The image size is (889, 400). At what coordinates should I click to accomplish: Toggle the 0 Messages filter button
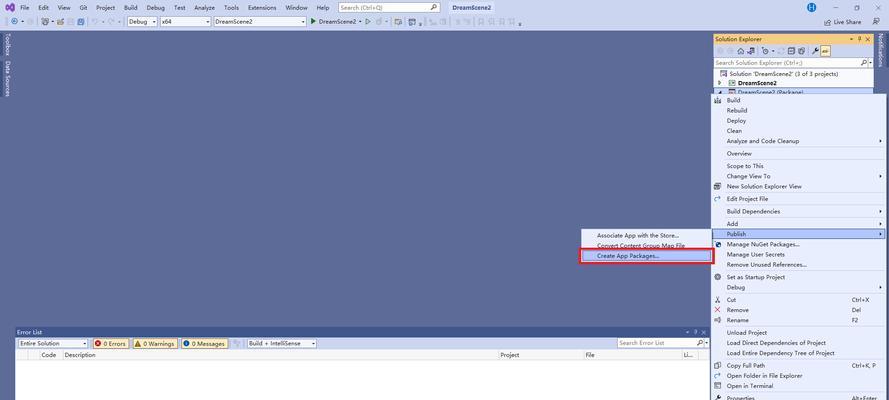coord(205,343)
